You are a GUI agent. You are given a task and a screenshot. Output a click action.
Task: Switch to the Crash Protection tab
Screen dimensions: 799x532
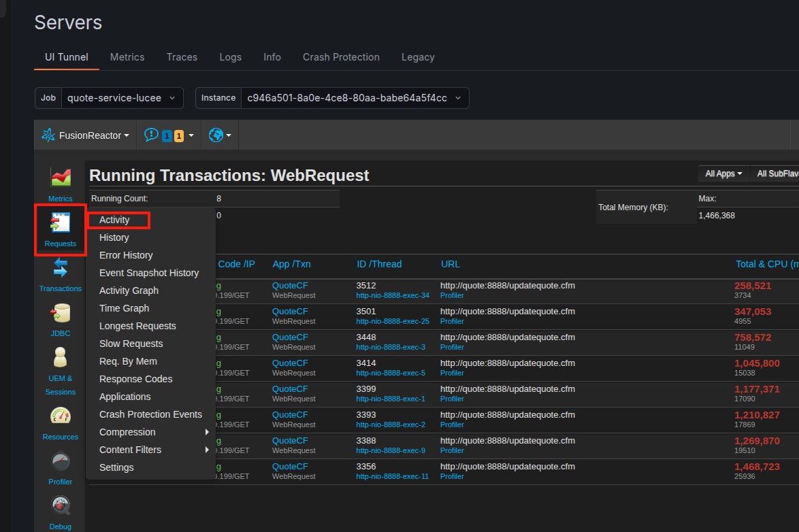[x=341, y=57]
